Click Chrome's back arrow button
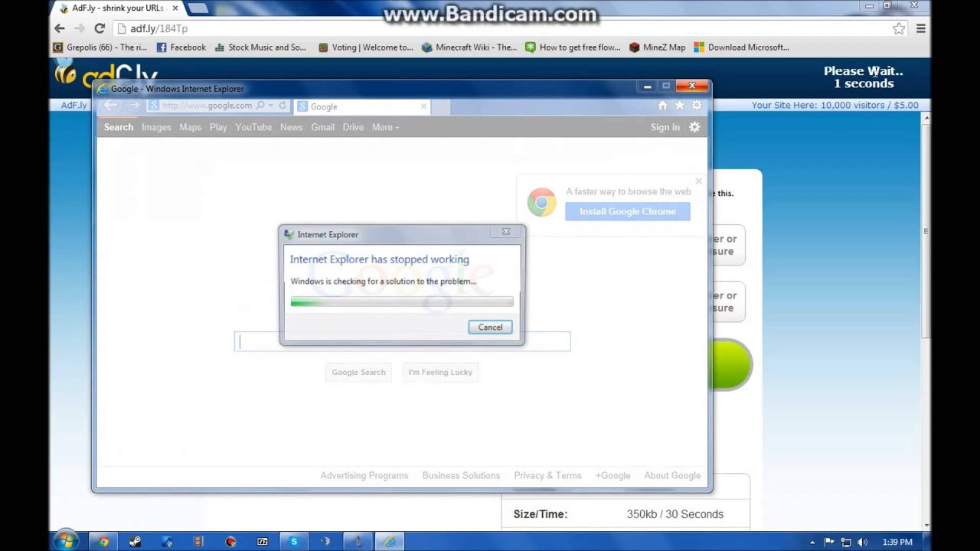This screenshot has width=980, height=551. (60, 28)
